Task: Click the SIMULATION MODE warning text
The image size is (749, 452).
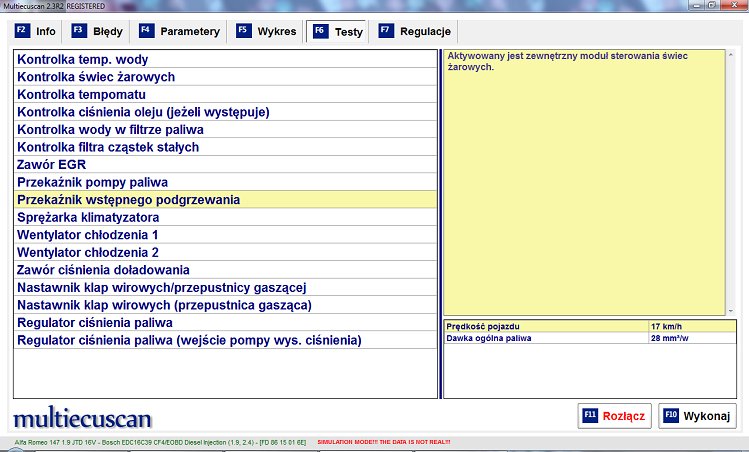Action: pos(384,442)
